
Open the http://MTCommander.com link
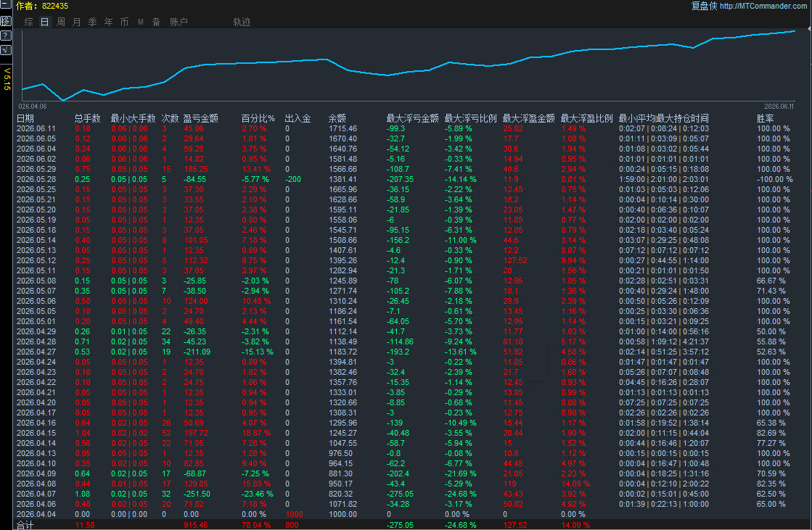pyautogui.click(x=763, y=6)
